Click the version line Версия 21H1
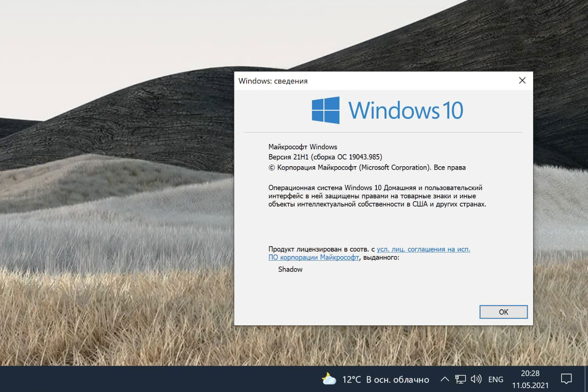 325,157
